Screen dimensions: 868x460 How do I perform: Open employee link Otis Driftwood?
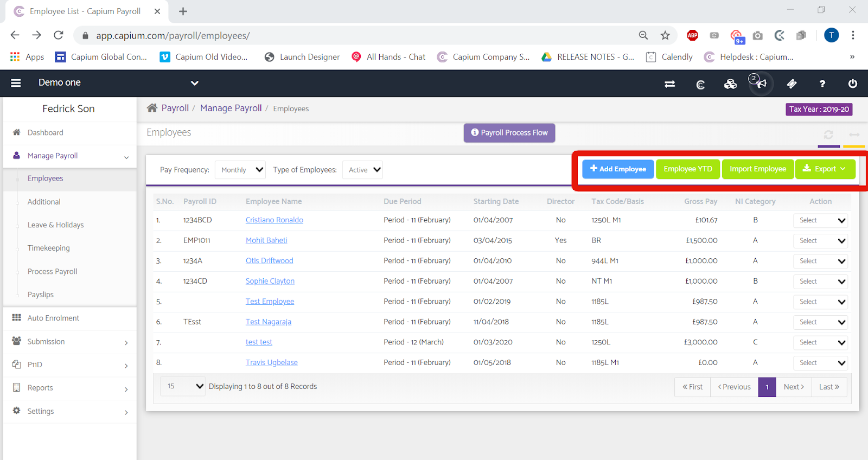269,261
